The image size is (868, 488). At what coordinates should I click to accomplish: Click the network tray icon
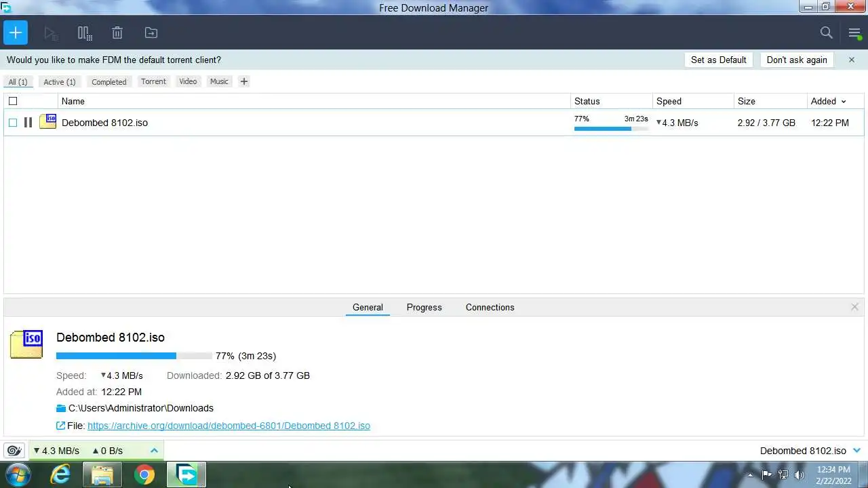coord(783,474)
